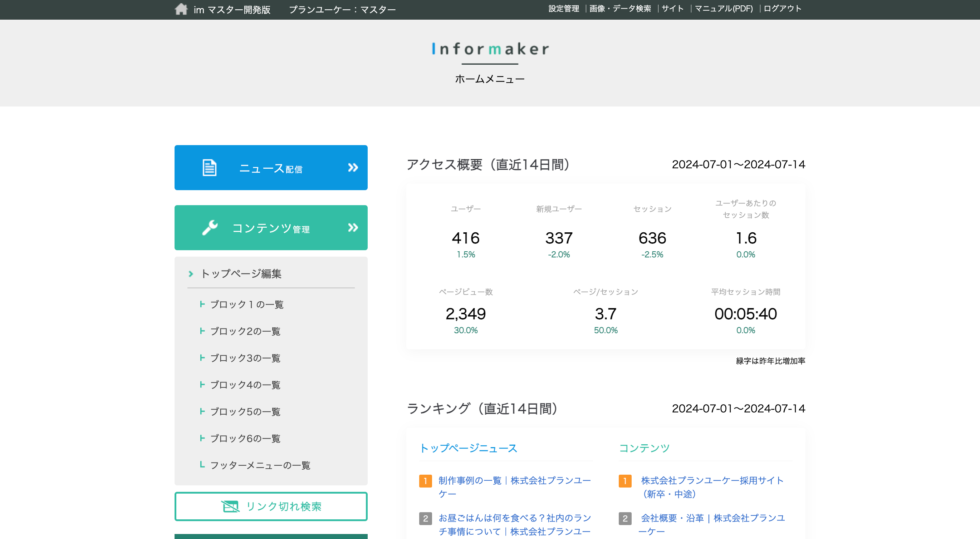Open お昼ごはんは何を食べる？ news link

[x=515, y=525]
